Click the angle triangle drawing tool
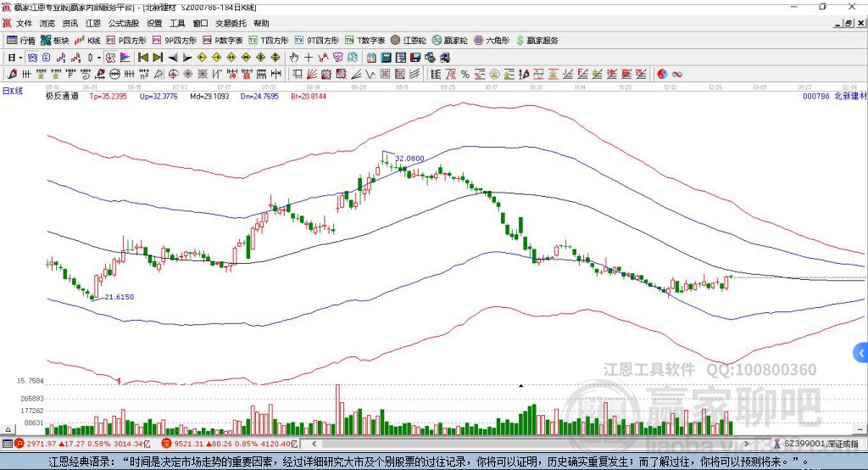Viewport: 868px width, 470px height. (x=159, y=75)
